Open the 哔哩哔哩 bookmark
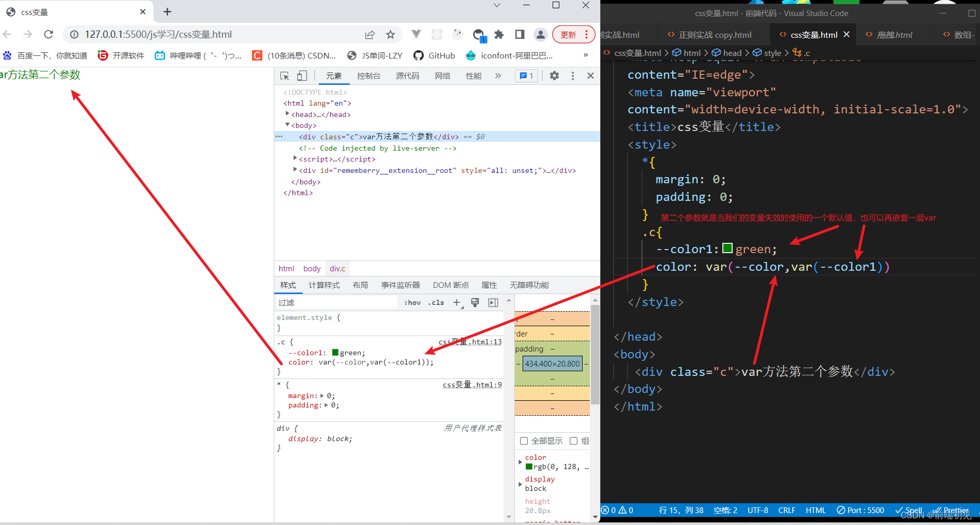980x525 pixels. [x=198, y=55]
